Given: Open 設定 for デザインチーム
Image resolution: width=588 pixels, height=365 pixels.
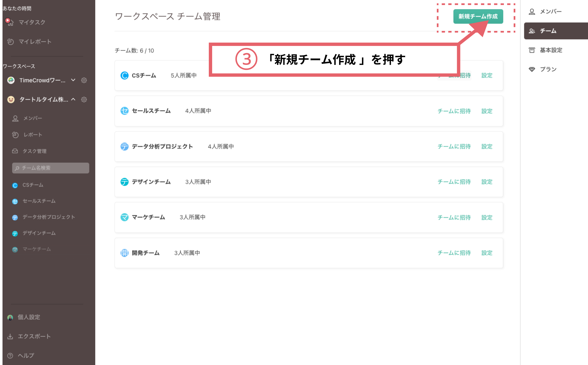Looking at the screenshot, I should 486,182.
